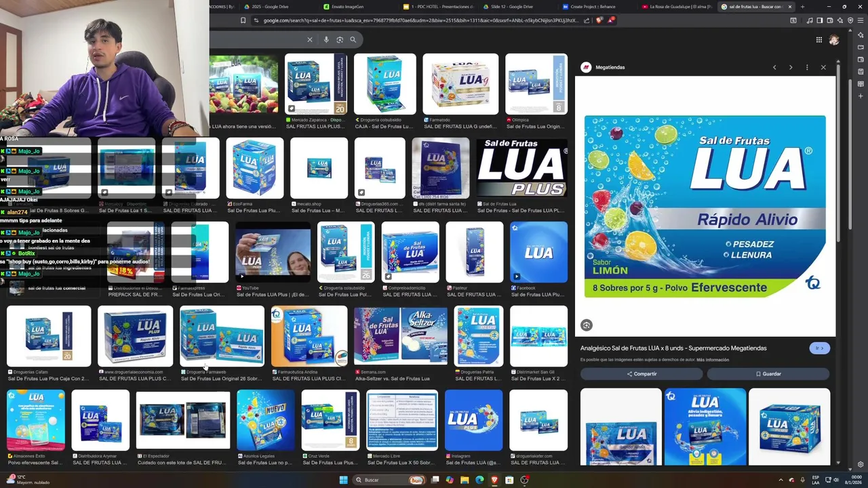Open the Droguerías Patria result thumbnail
Viewport: 868px width, 488px height.
(x=479, y=336)
